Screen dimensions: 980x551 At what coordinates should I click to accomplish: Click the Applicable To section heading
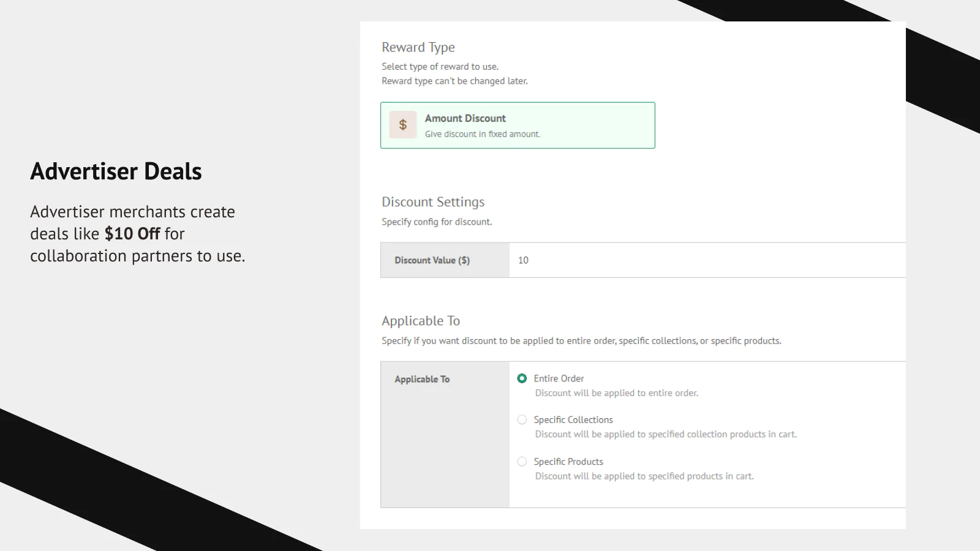coord(420,321)
